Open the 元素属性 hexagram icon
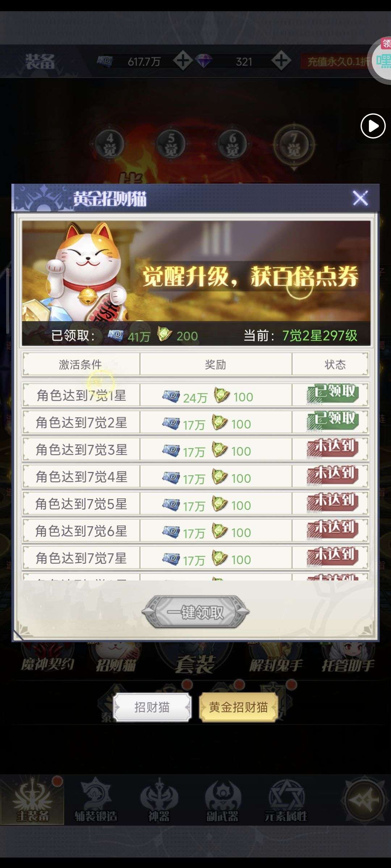This screenshot has width=391, height=868. pyautogui.click(x=286, y=800)
